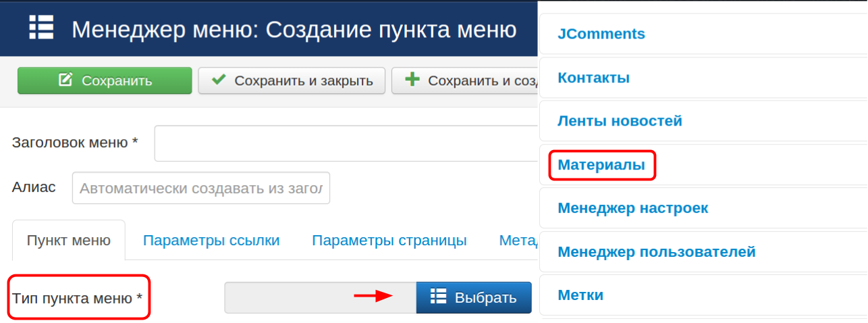Expand the JComments menu type group
This screenshot has height=323, width=868.
[601, 34]
